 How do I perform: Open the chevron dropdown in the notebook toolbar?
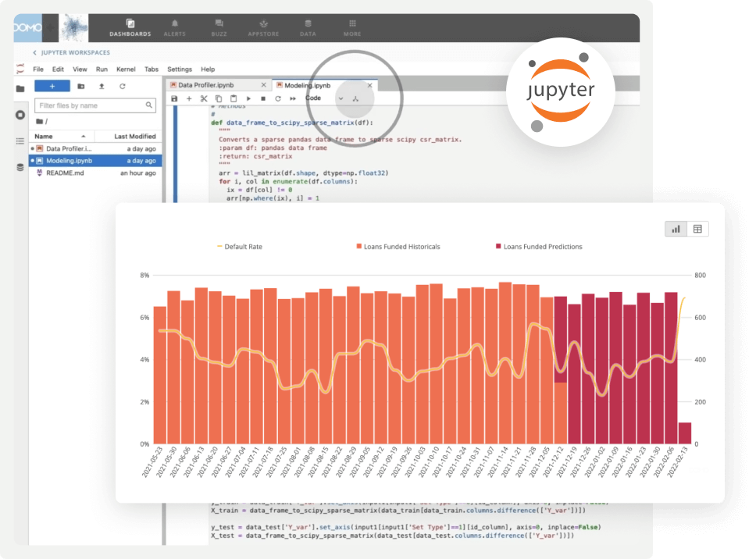coord(341,98)
